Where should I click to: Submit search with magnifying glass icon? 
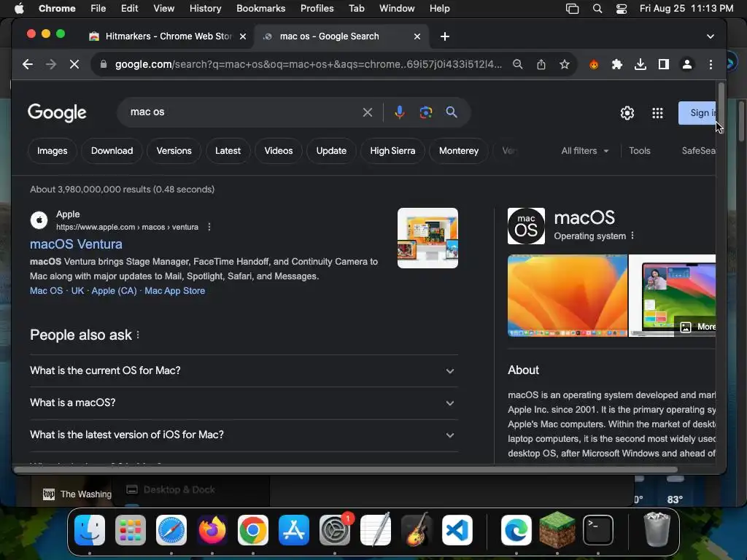click(x=452, y=112)
